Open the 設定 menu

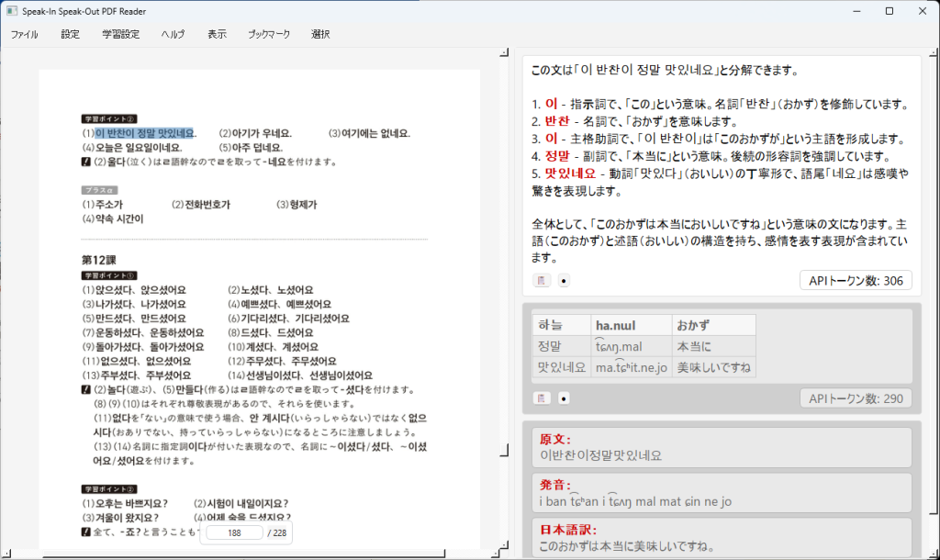coord(71,33)
